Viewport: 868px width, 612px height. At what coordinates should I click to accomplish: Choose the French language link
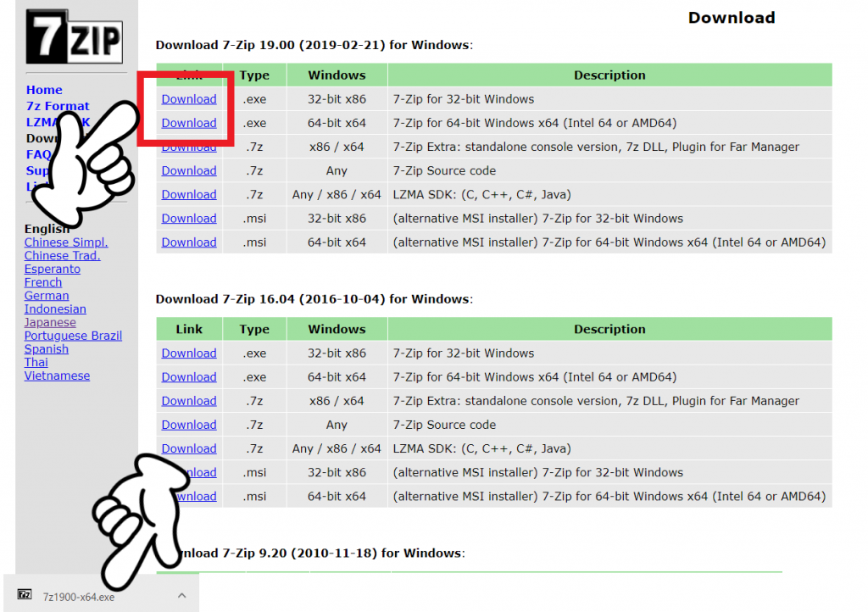[42, 282]
